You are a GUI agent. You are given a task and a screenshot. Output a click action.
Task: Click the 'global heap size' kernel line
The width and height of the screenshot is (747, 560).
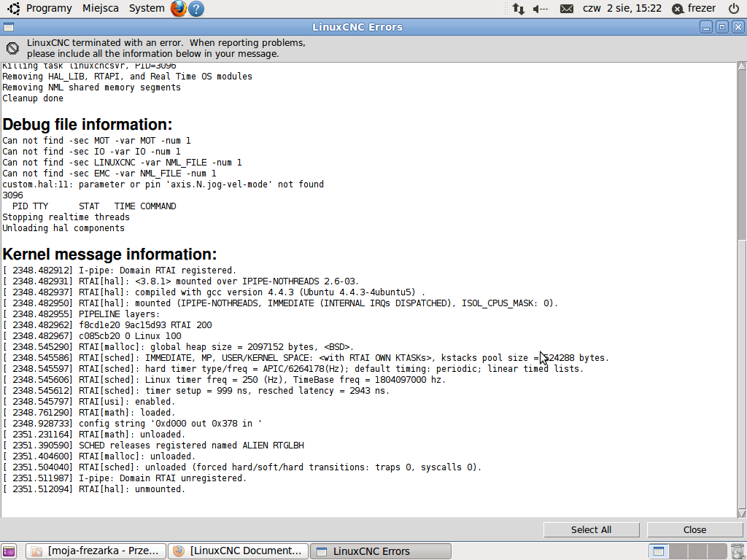pyautogui.click(x=178, y=346)
